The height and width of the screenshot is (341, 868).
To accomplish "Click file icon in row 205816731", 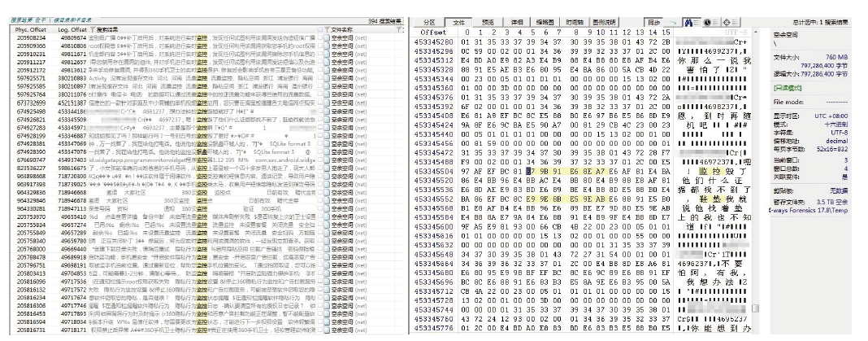I will tap(328, 330).
